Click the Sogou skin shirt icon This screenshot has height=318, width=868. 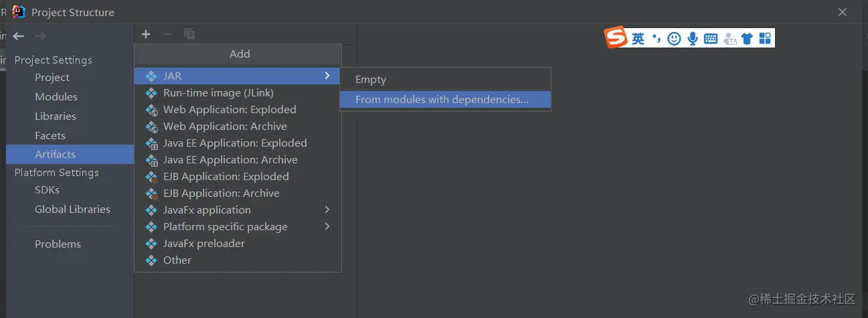pos(747,39)
